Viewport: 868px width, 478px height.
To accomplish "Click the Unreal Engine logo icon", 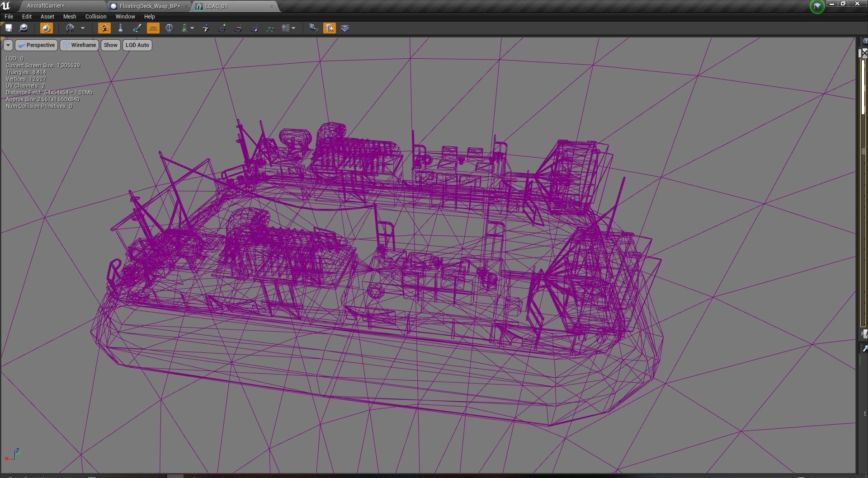I will (x=6, y=6).
